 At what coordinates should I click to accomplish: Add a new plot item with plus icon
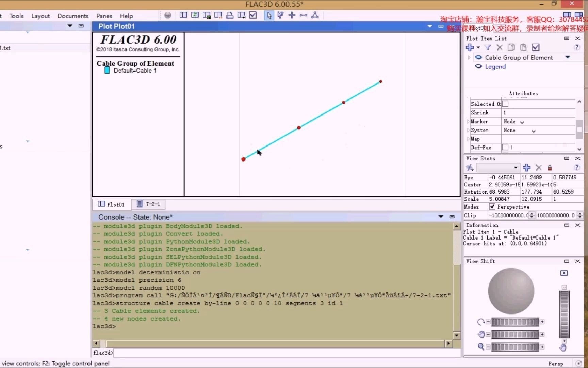(470, 47)
